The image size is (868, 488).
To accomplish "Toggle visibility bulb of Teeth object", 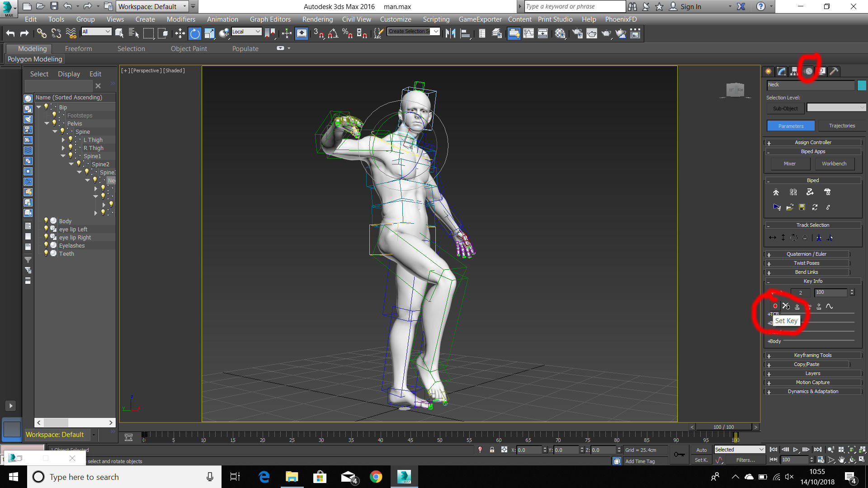I will tap(46, 253).
